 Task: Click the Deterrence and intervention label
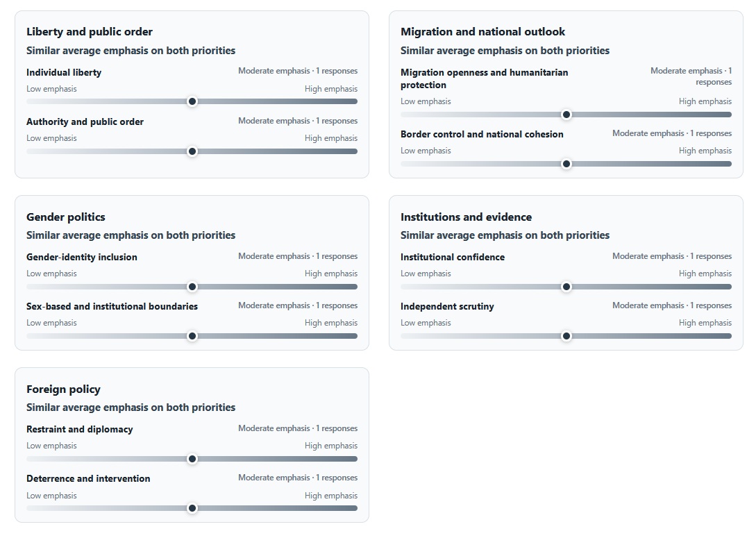click(x=88, y=479)
